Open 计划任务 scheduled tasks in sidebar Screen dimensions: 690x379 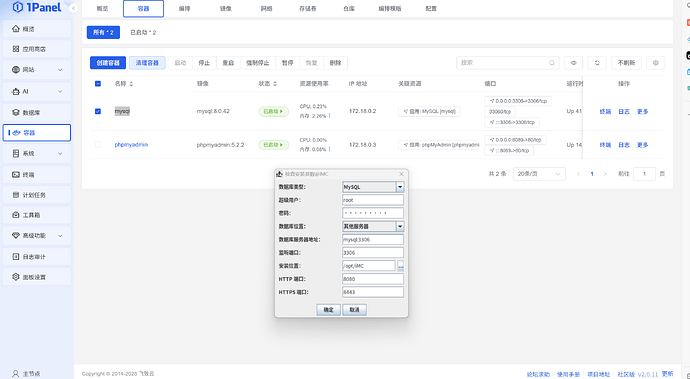tap(37, 195)
